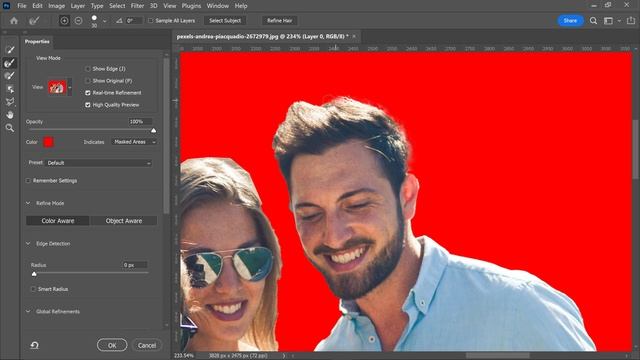Click the Cancel button
Screen dimensions: 640x360
pyautogui.click(x=147, y=345)
